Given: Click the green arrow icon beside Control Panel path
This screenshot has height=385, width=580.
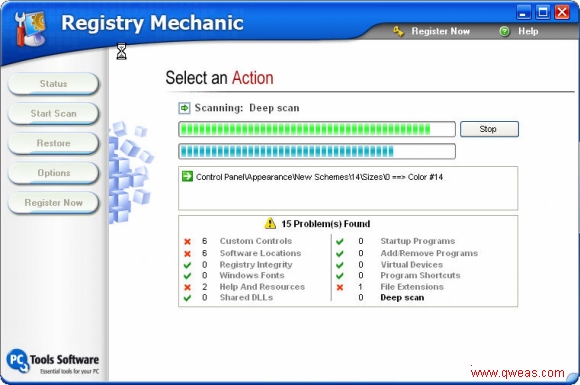Looking at the screenshot, I should point(188,176).
